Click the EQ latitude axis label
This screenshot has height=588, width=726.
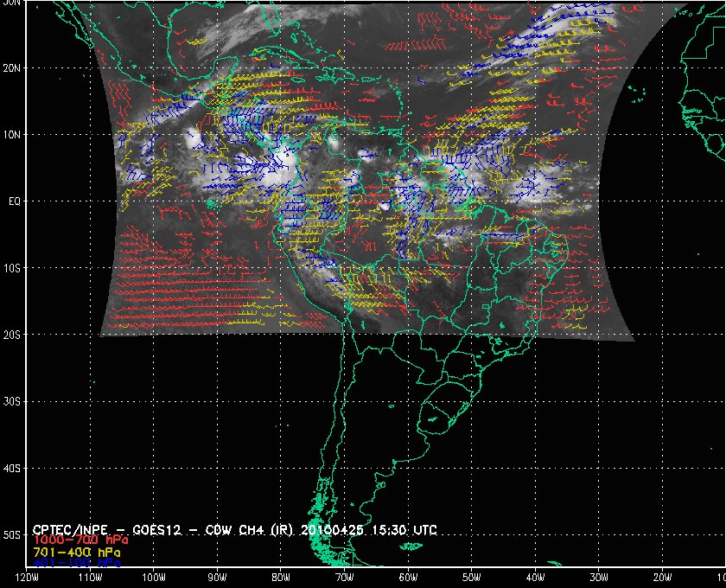click(15, 201)
